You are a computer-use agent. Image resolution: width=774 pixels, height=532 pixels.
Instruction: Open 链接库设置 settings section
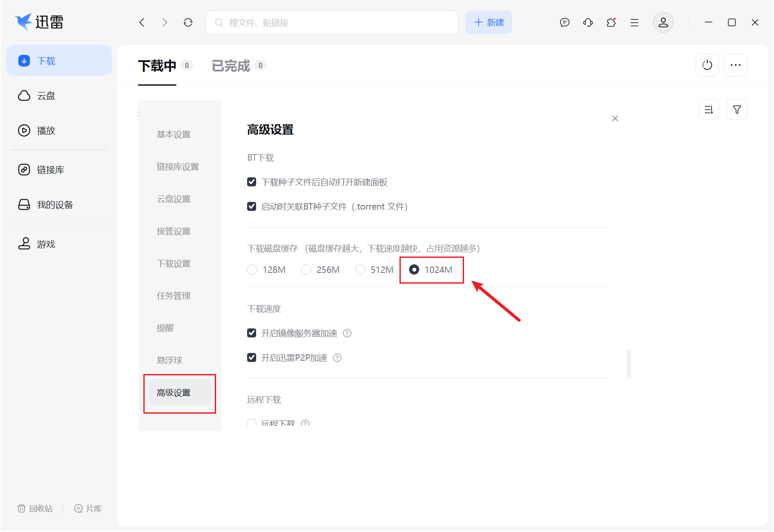[178, 167]
